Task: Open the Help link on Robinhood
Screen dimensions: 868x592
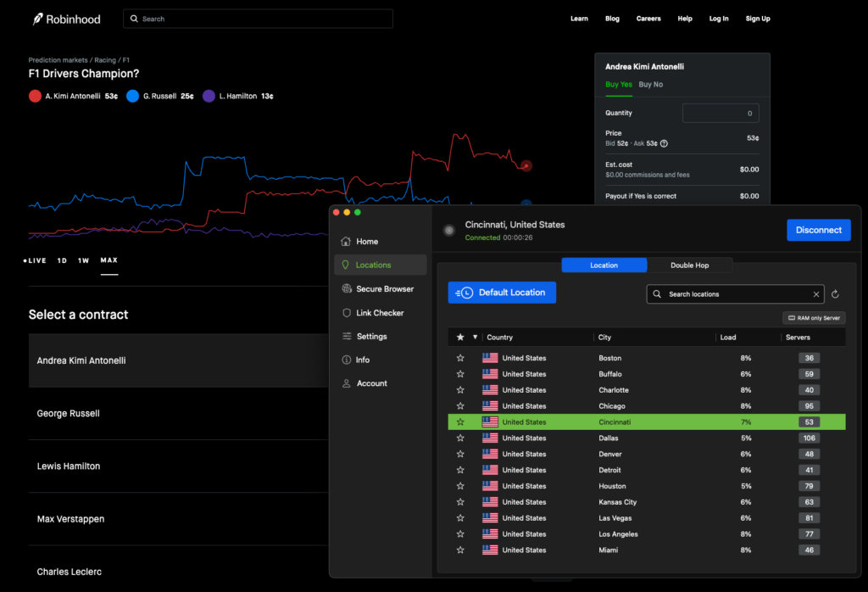Action: 685,19
